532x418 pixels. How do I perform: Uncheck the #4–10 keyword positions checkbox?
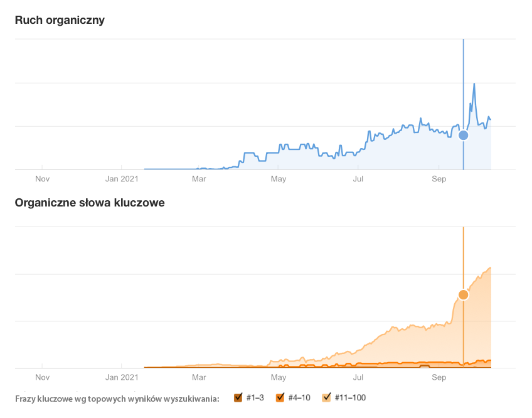(x=280, y=397)
